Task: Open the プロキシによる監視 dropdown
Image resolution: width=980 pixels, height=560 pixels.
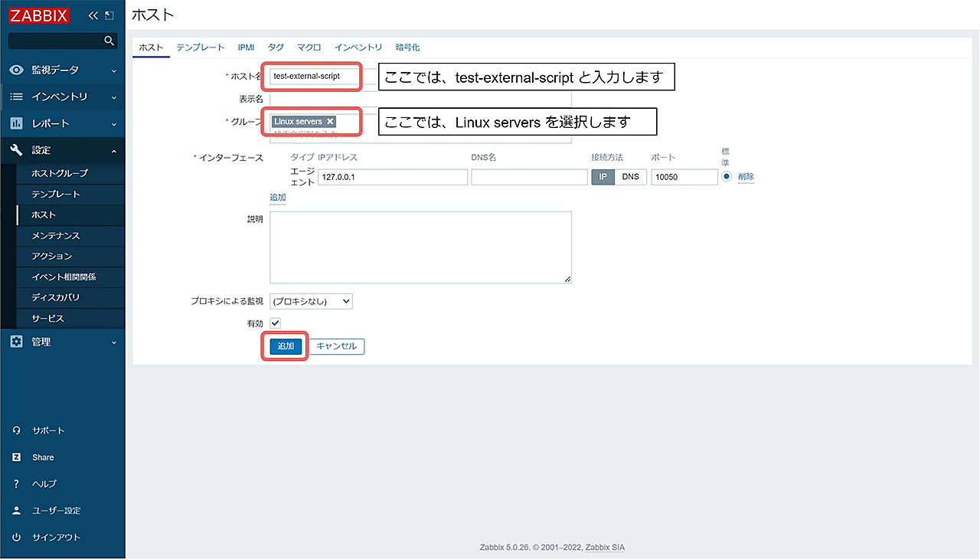Action: coord(310,300)
